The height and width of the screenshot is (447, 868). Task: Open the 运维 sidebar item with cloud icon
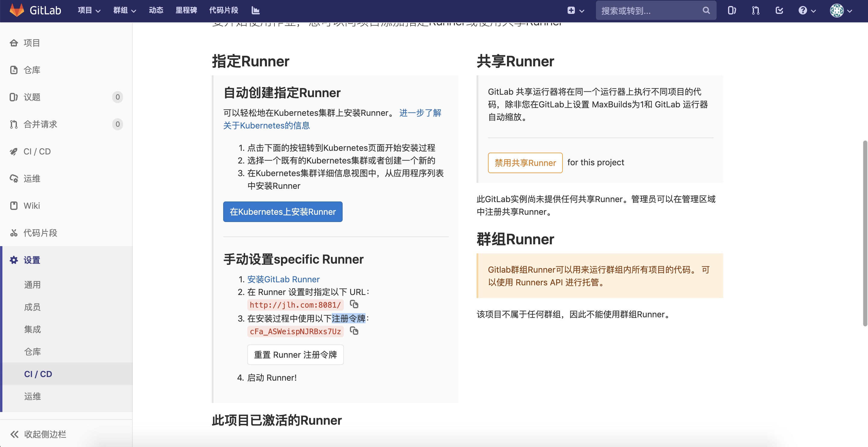coord(32,178)
